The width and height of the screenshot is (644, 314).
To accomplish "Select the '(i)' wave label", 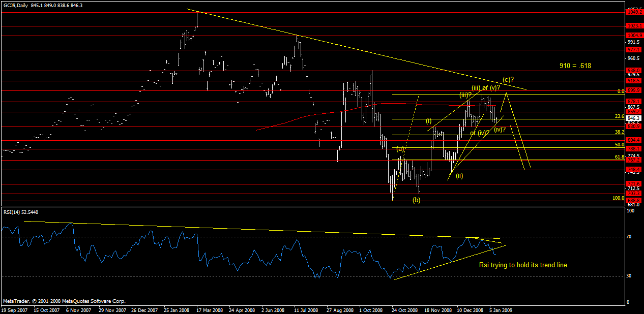I will 429,121.
